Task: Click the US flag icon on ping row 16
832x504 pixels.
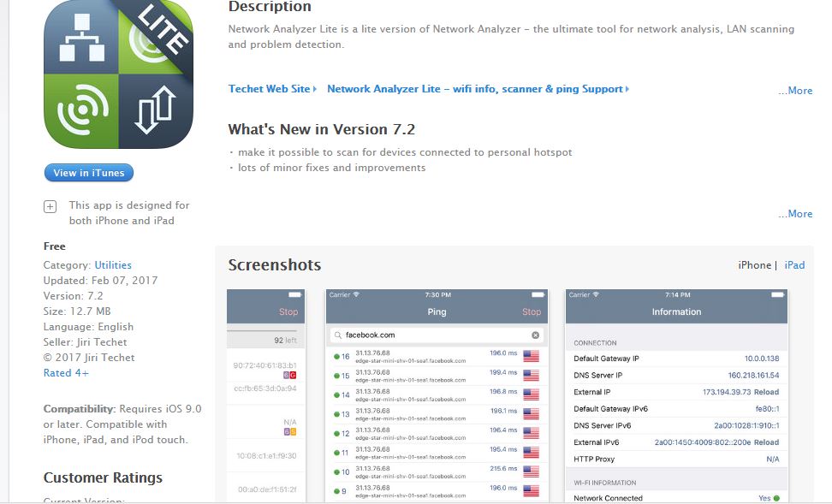Action: 532,355
